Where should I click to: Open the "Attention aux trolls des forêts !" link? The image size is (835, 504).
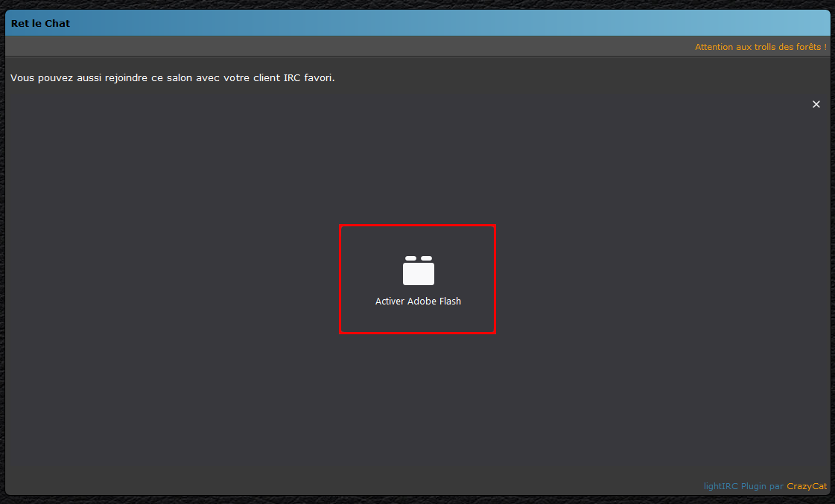coord(760,47)
